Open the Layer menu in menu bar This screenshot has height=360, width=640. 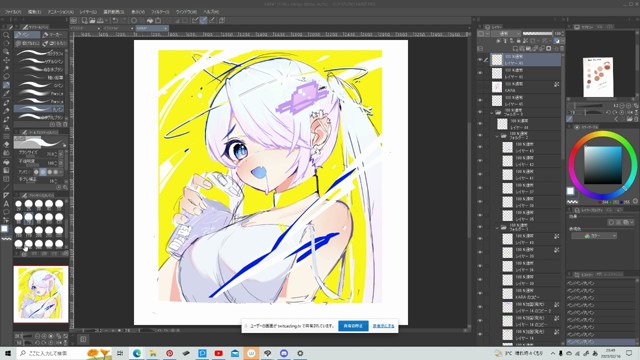pyautogui.click(x=88, y=12)
